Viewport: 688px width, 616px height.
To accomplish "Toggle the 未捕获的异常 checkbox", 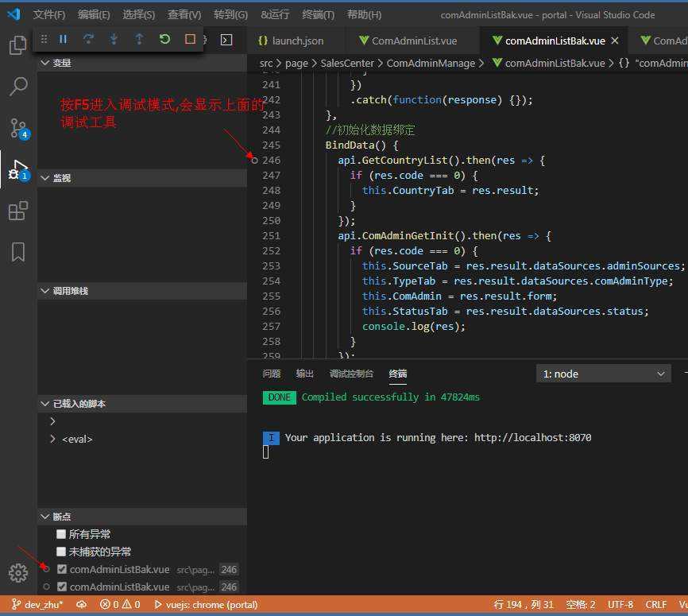I will (61, 552).
